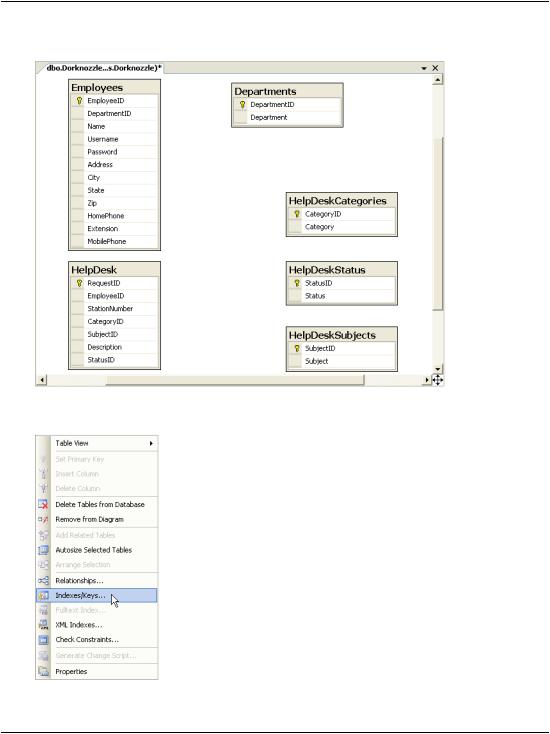The height and width of the screenshot is (734, 550).
Task: Click the key icon next to DepartmentID
Action: click(242, 105)
